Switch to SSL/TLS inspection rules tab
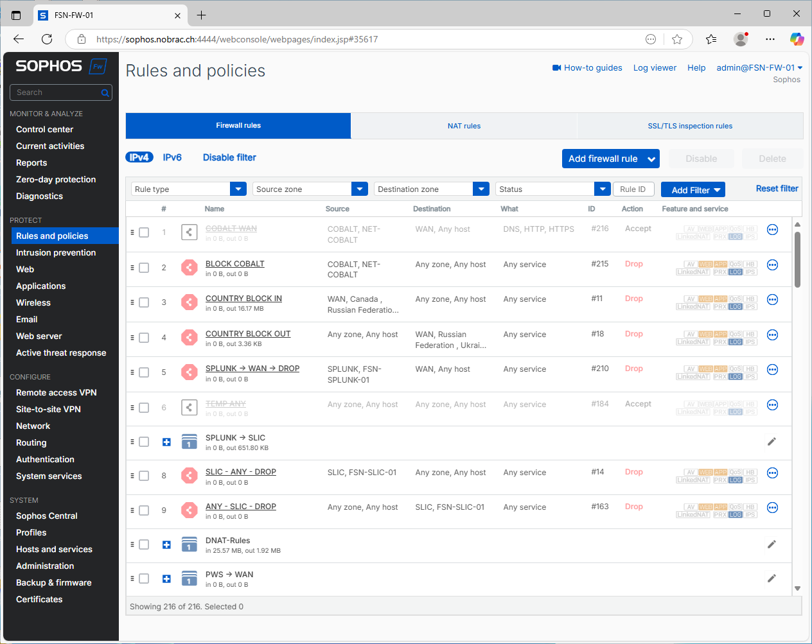 (x=690, y=126)
